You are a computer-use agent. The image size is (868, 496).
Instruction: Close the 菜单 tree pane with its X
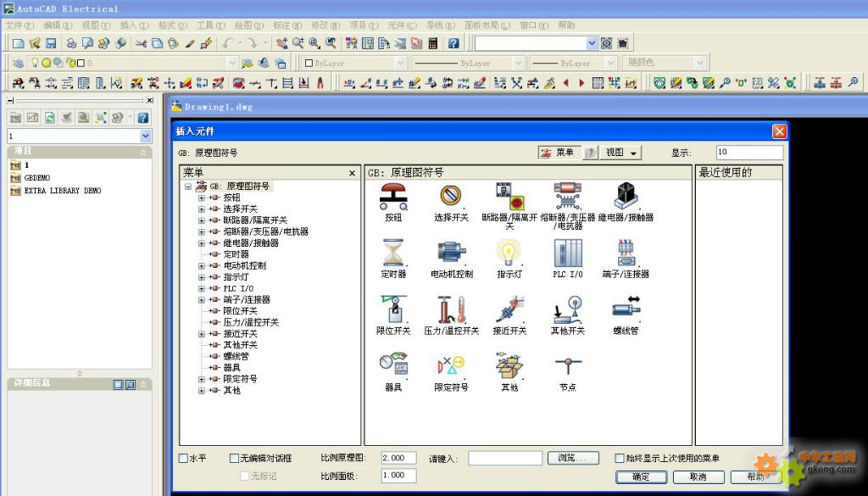(352, 173)
